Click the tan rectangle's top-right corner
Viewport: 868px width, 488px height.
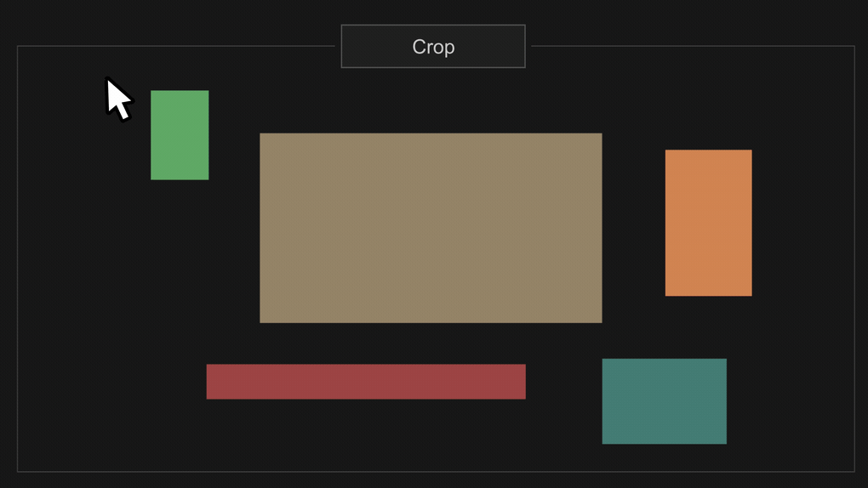point(602,133)
